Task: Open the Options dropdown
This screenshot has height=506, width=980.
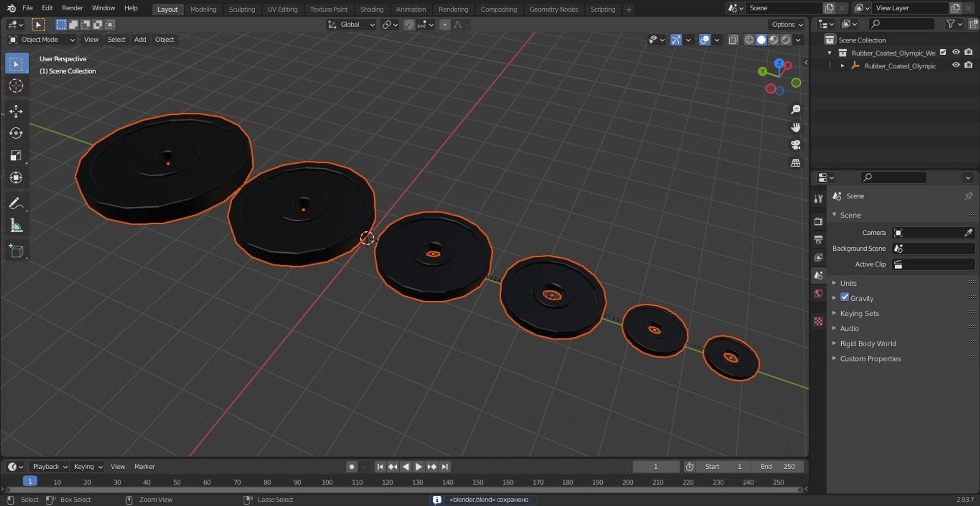Action: click(787, 25)
